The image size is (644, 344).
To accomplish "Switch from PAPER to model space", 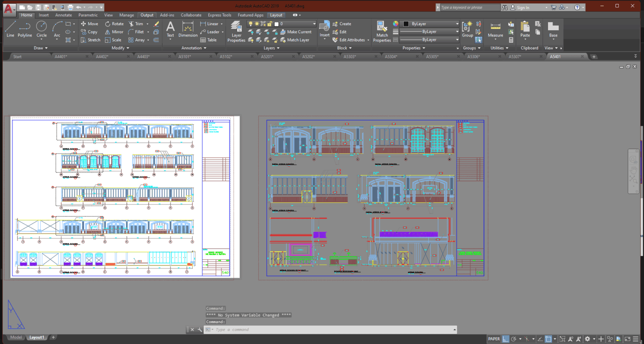I will 495,339.
